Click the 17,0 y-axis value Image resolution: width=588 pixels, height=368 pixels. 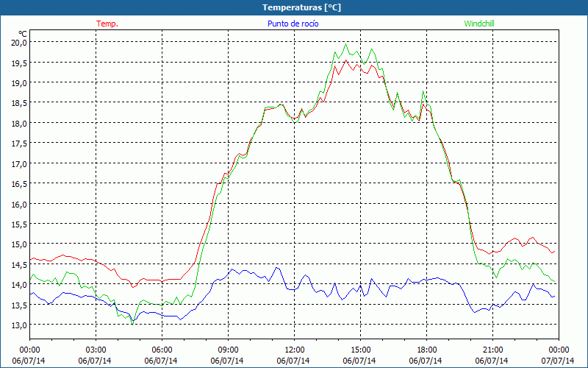pyautogui.click(x=19, y=163)
